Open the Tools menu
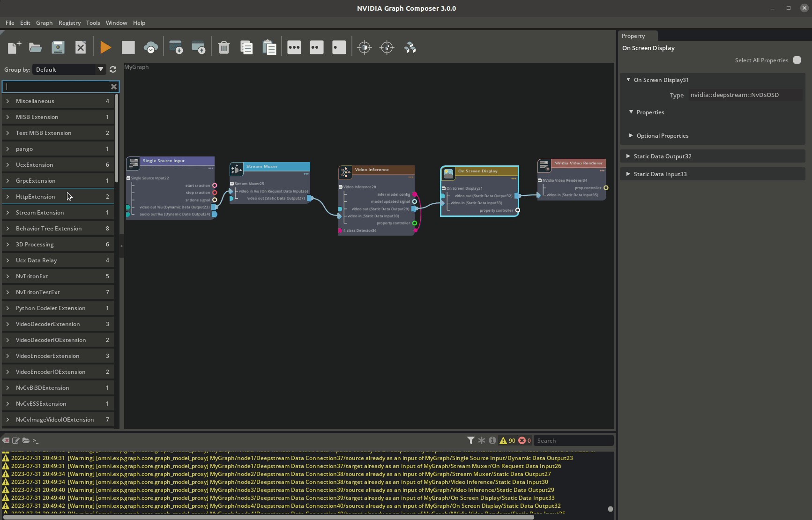 (x=93, y=22)
